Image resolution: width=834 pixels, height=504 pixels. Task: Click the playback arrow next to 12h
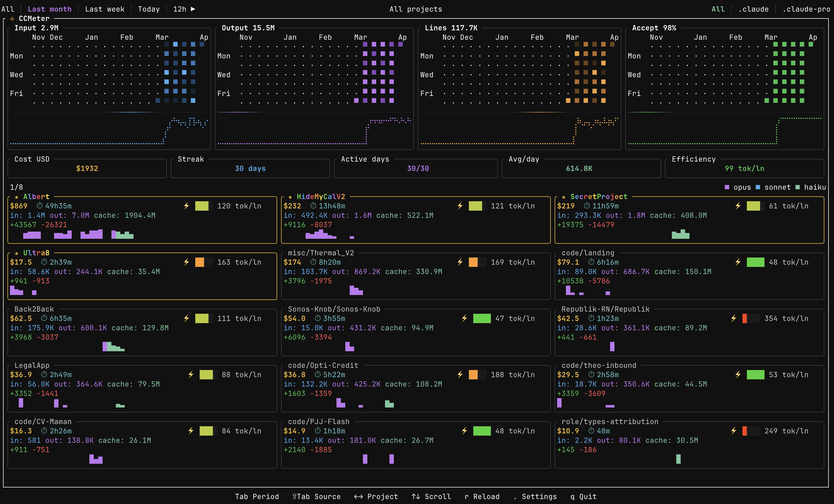193,9
